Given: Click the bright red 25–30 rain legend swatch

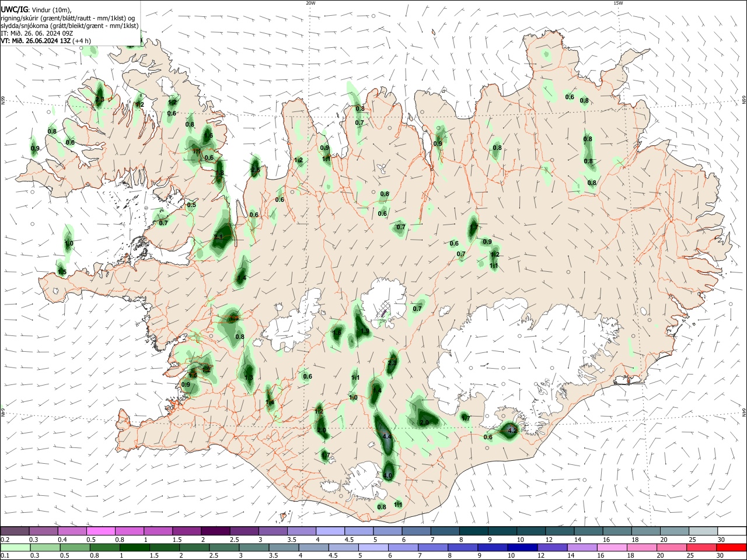Looking at the screenshot, I should tap(732, 548).
